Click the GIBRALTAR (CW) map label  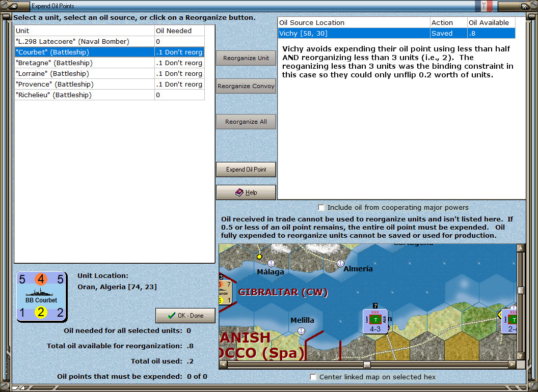(283, 292)
